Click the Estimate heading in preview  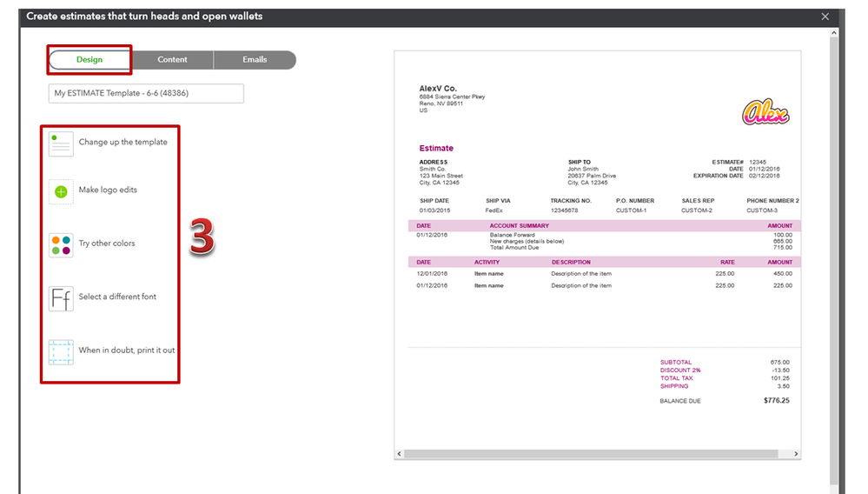(436, 149)
